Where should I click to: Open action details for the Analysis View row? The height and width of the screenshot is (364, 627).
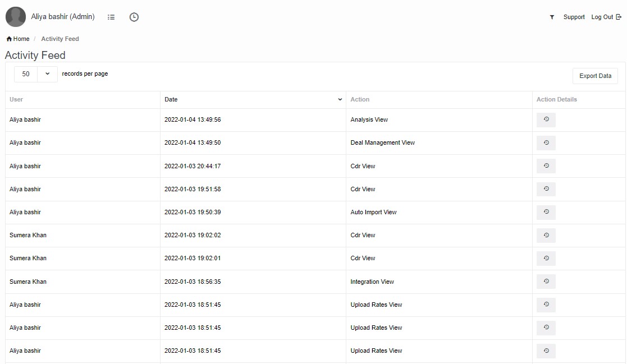[x=546, y=119]
